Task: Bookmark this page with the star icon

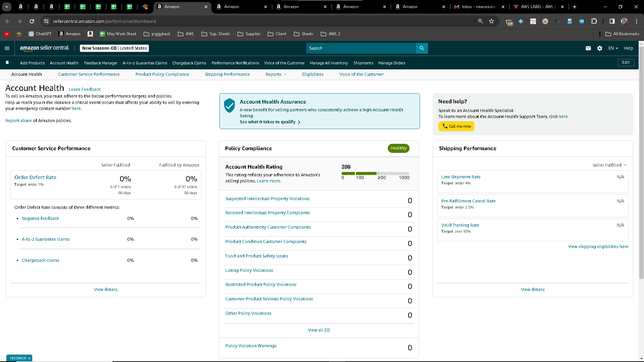Action: pos(491,21)
